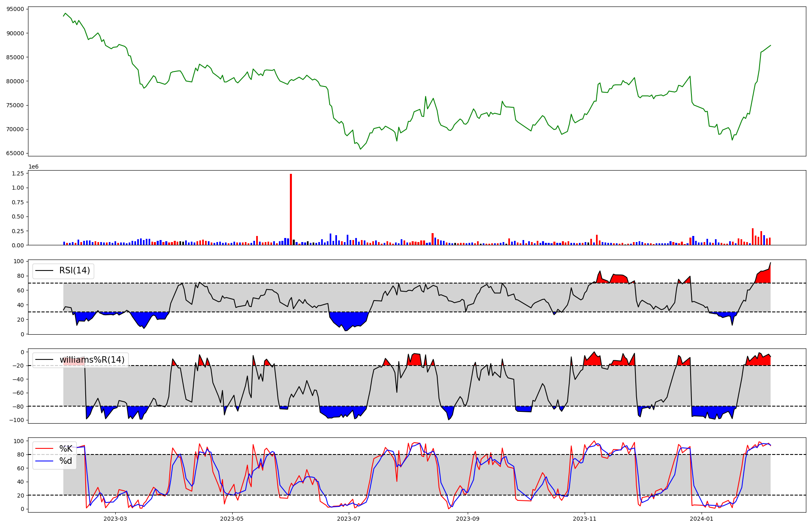The image size is (812, 528).
Task: Click the tallest red volume spike bar
Action: [x=291, y=209]
